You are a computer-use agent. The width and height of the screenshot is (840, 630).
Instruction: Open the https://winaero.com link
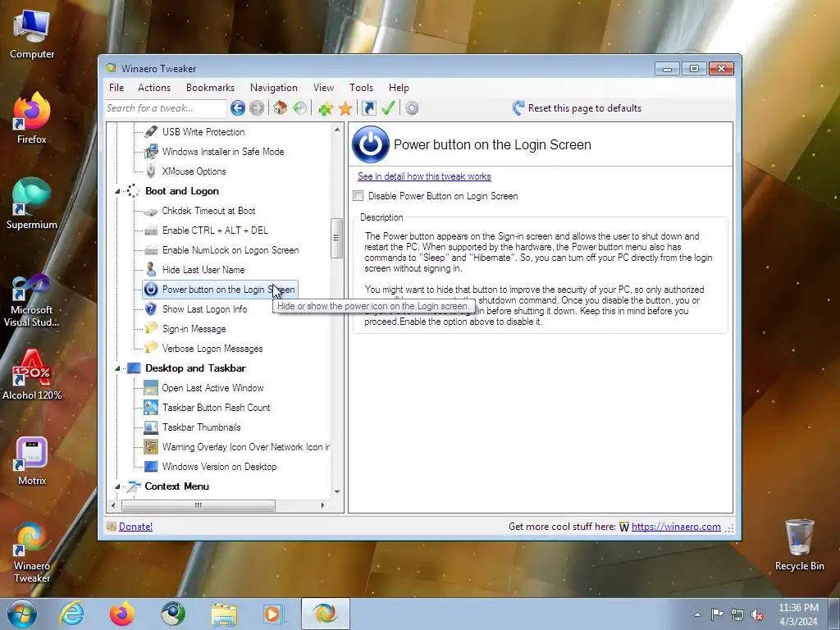tap(676, 527)
